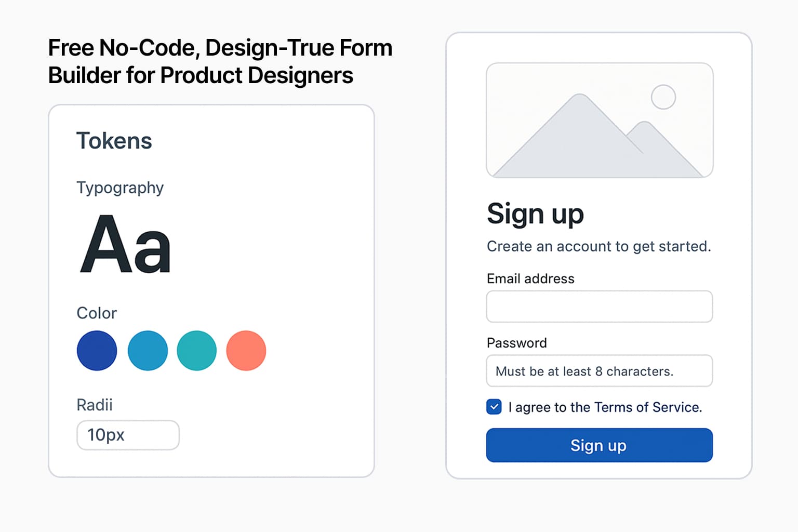Select the Typography "Aa" token sample
Screen dimensions: 798x532
coord(125,244)
